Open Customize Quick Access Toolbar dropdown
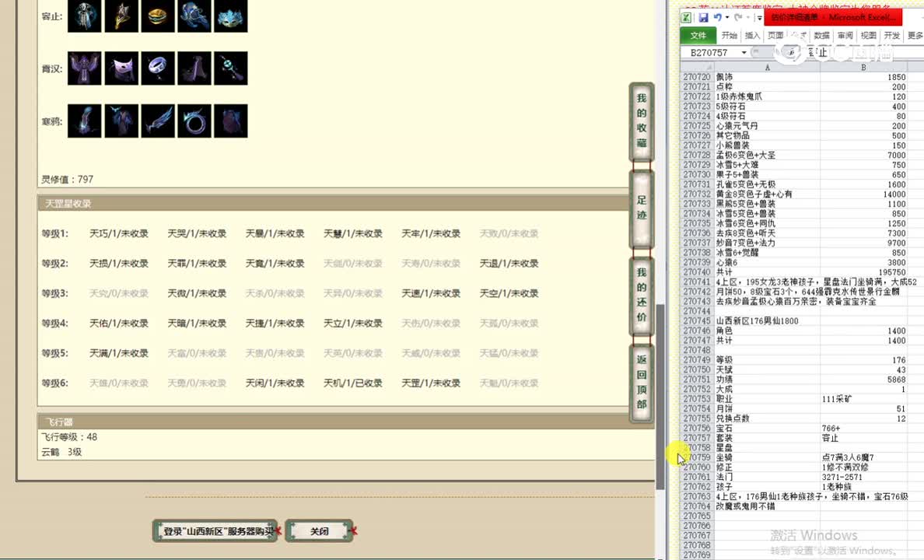Viewport: 924px width, 560px height. [759, 18]
